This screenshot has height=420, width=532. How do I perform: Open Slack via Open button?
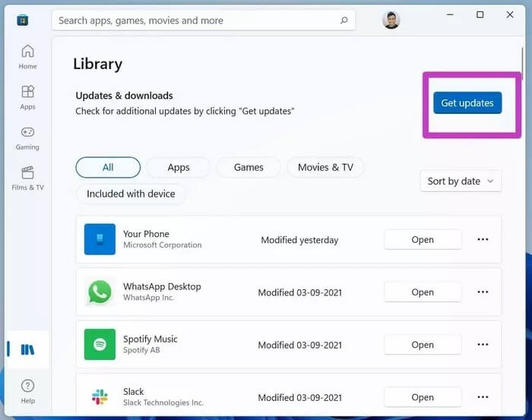(x=423, y=397)
